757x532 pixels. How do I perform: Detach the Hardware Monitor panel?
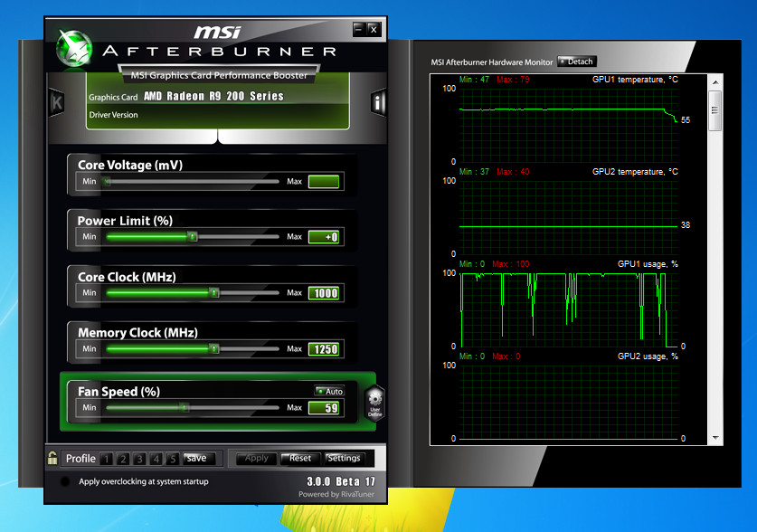[576, 62]
